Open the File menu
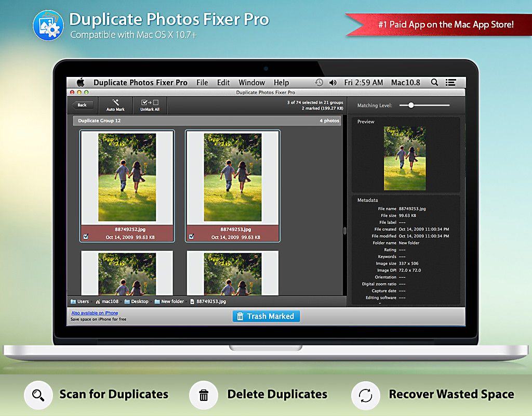 pos(202,83)
